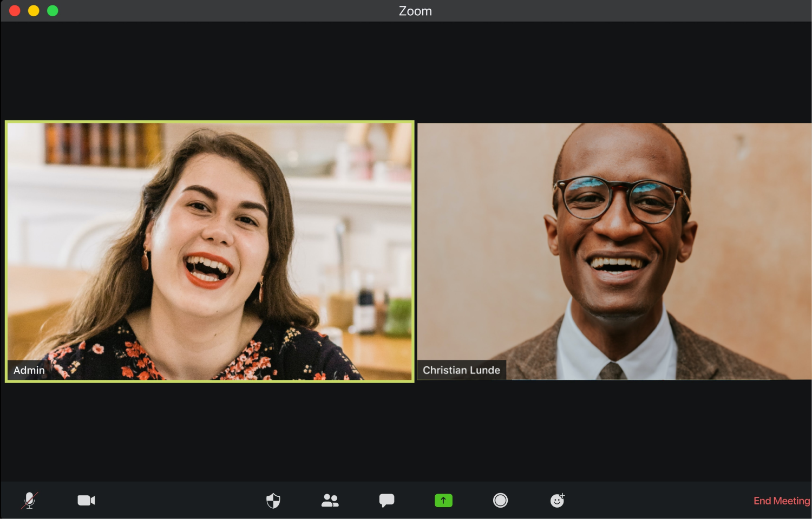Viewport: 812px width, 519px height.
Task: Enter fullscreen using the green window button
Action: [53, 11]
